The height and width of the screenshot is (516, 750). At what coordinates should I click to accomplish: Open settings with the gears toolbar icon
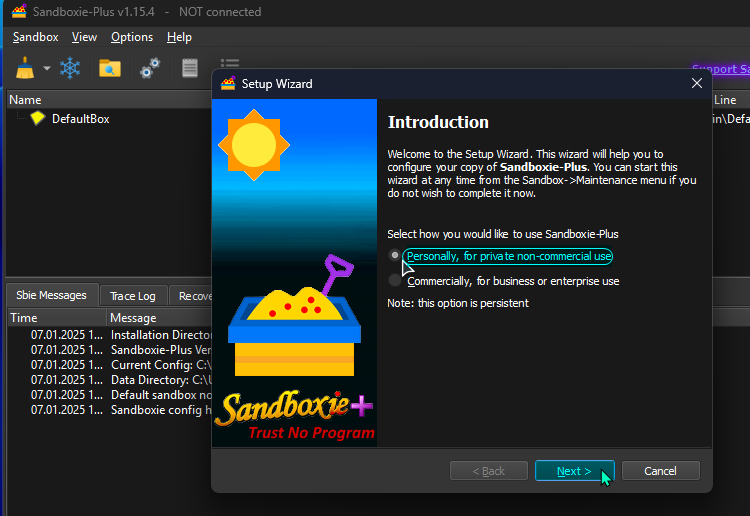(x=150, y=68)
